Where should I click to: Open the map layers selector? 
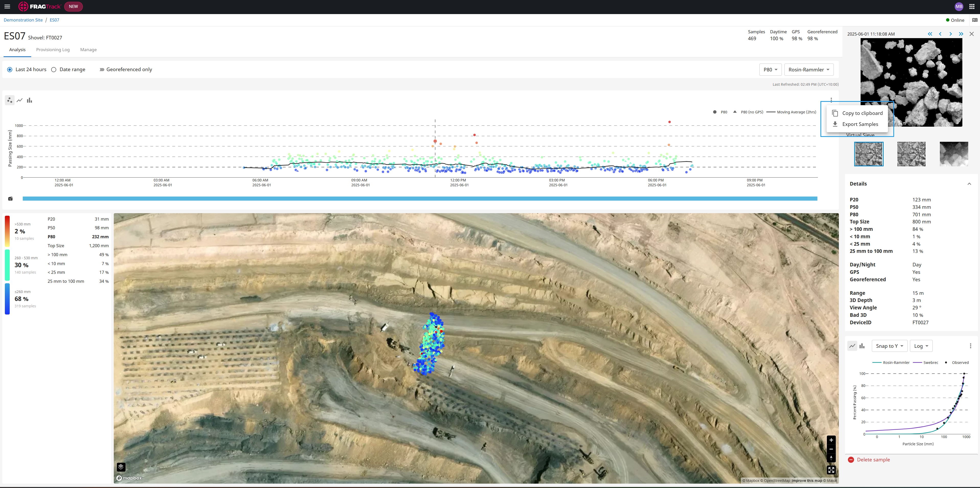[x=121, y=467]
